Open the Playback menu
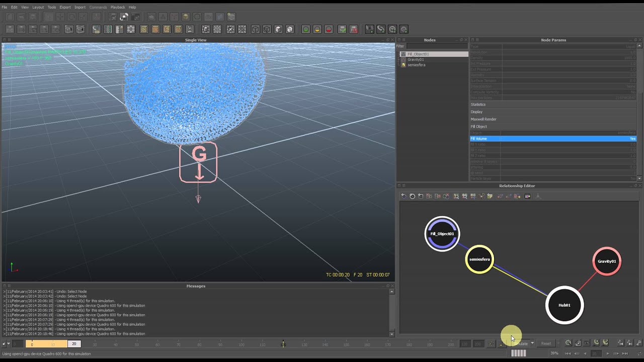This screenshot has height=362, width=644. pyautogui.click(x=118, y=7)
